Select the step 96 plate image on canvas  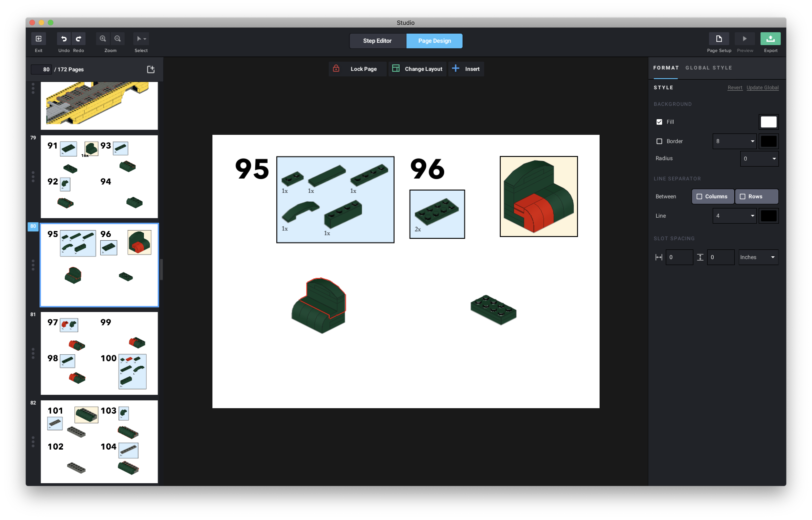[x=493, y=310]
